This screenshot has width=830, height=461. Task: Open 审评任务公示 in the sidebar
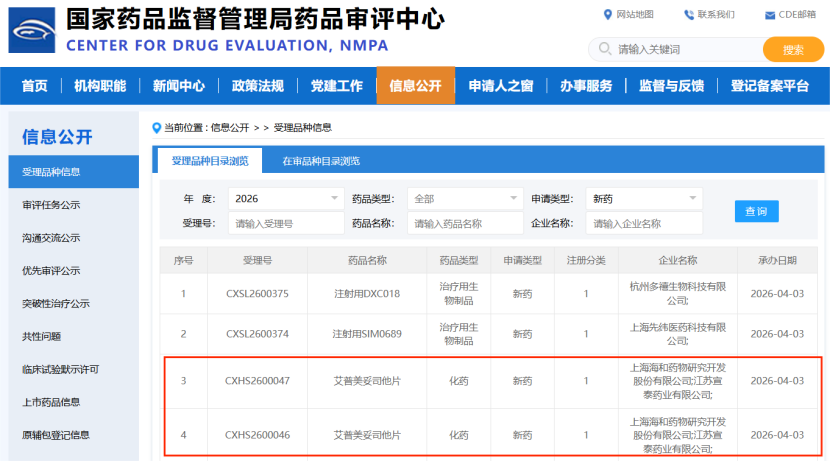click(51, 205)
